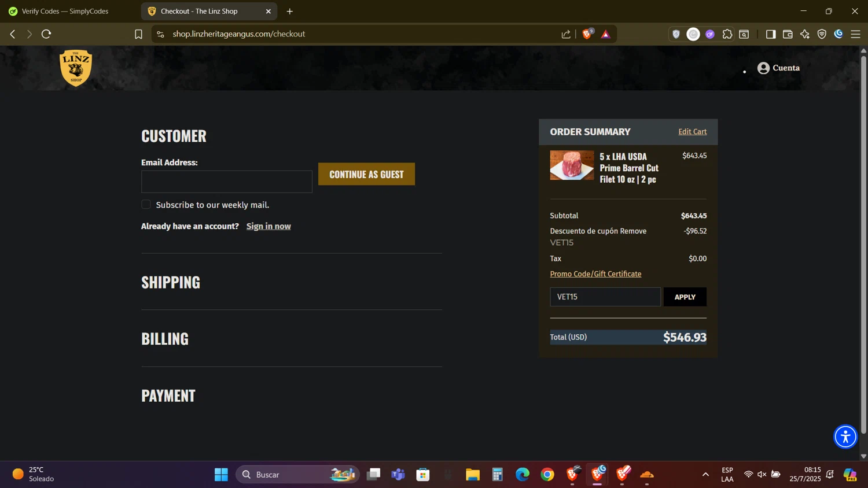Click the Shipping section heading
Image resolution: width=868 pixels, height=488 pixels.
(171, 282)
